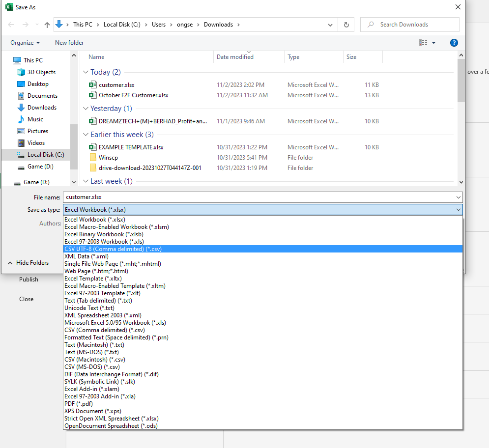Click the customer.xlsx Excel file icon
This screenshot has width=489, height=448.
pyautogui.click(x=92, y=85)
